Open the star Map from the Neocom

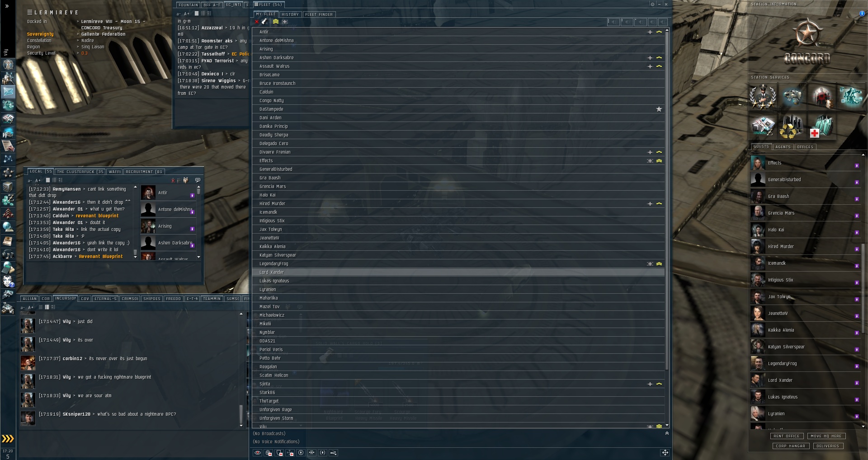point(8,160)
